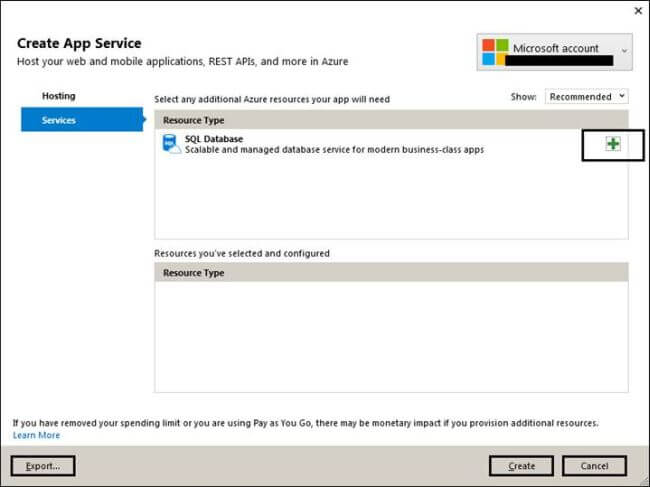Click the Microsoft account label text
This screenshot has width=650, height=487.
(555, 47)
